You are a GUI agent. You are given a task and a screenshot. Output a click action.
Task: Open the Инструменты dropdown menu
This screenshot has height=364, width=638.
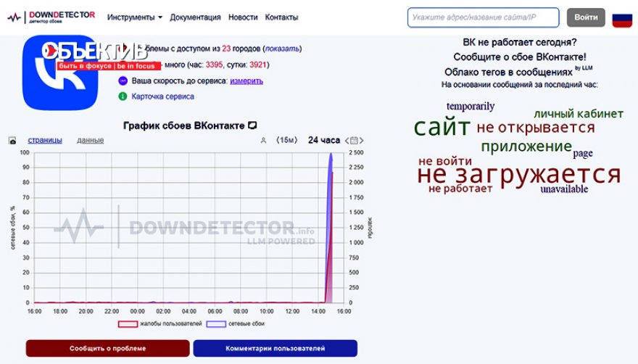coord(135,17)
